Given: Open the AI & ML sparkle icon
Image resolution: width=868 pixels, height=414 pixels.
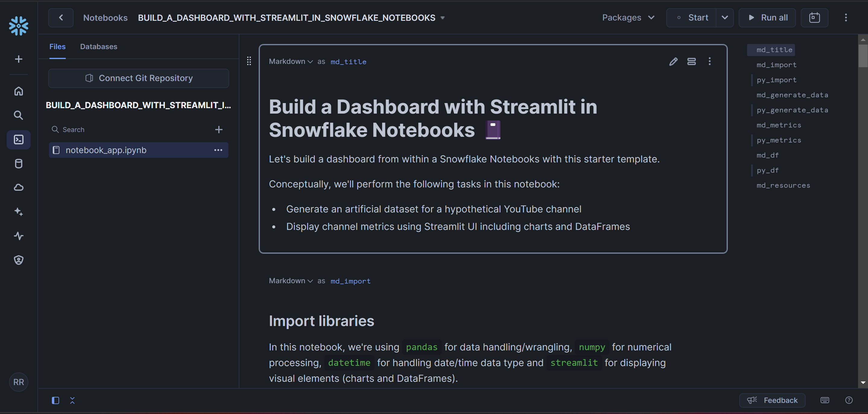Looking at the screenshot, I should click(x=18, y=212).
